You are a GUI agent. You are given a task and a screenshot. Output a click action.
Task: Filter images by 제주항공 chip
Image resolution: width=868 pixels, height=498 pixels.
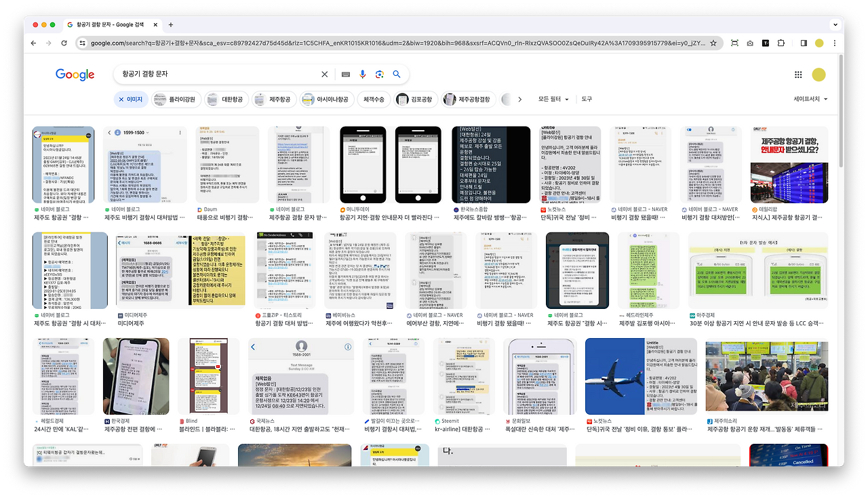pyautogui.click(x=274, y=99)
